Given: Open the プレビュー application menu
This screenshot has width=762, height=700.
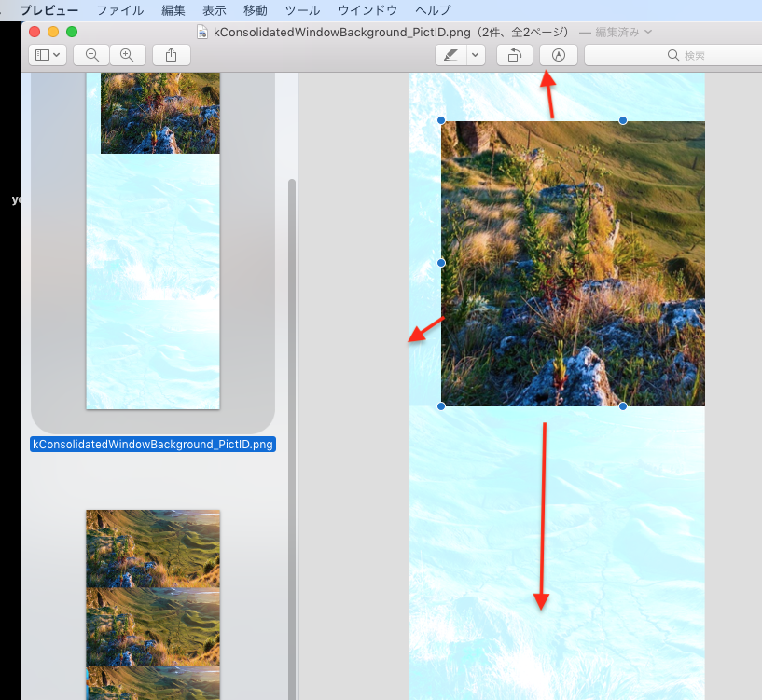Looking at the screenshot, I should click(49, 10).
